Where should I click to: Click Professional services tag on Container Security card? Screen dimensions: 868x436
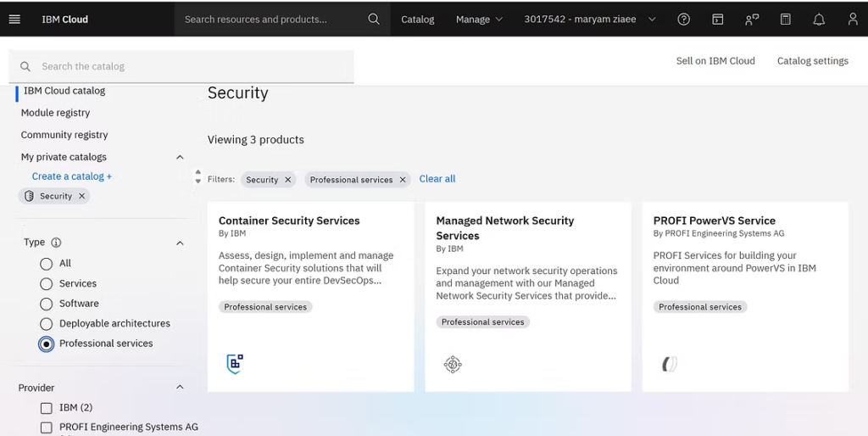[x=265, y=307]
